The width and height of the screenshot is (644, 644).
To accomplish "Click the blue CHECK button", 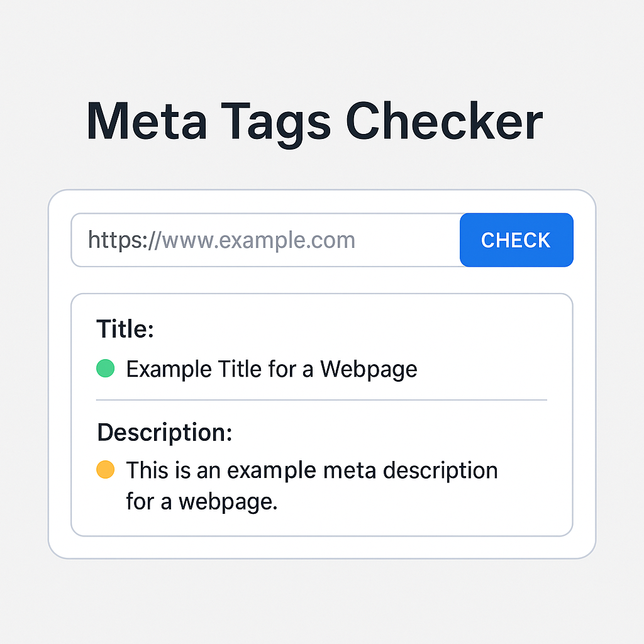I will click(x=516, y=240).
